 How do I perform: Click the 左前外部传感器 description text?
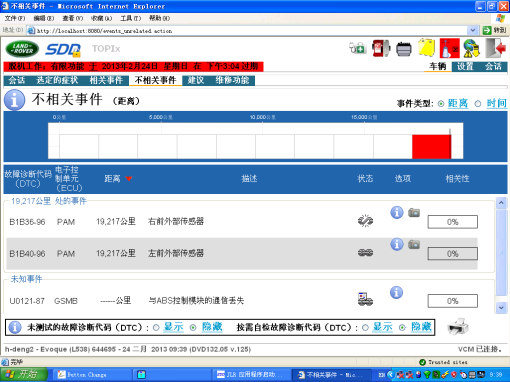pos(176,253)
